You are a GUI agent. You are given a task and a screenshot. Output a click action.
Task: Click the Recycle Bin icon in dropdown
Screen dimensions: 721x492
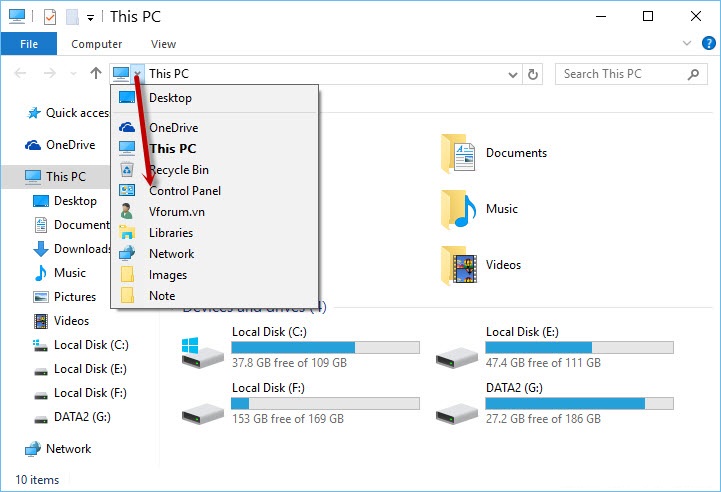(127, 170)
